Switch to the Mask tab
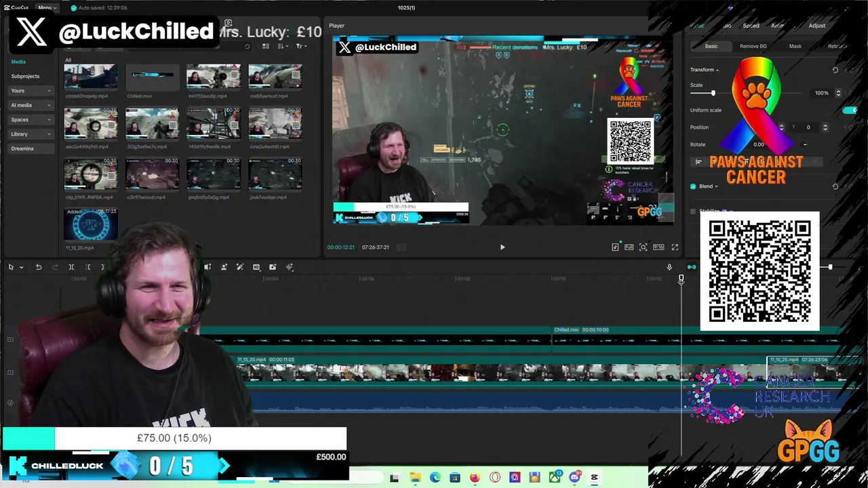868x488 pixels. tap(795, 46)
